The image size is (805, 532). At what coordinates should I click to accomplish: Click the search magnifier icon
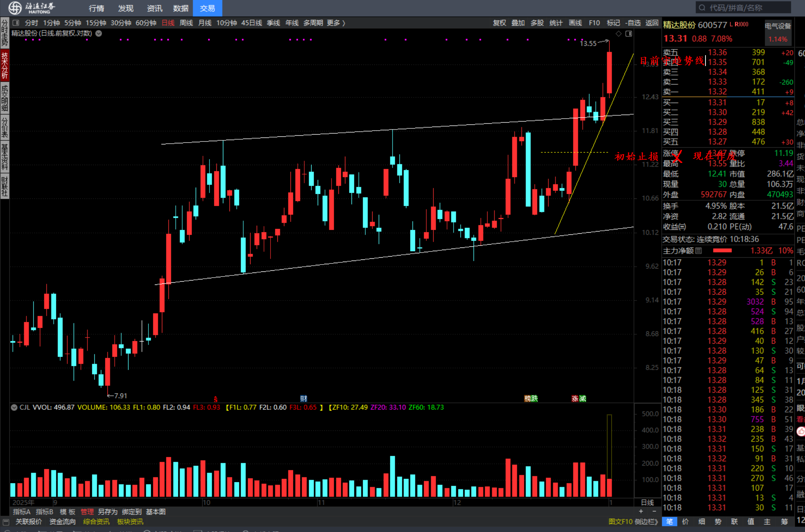tap(702, 8)
